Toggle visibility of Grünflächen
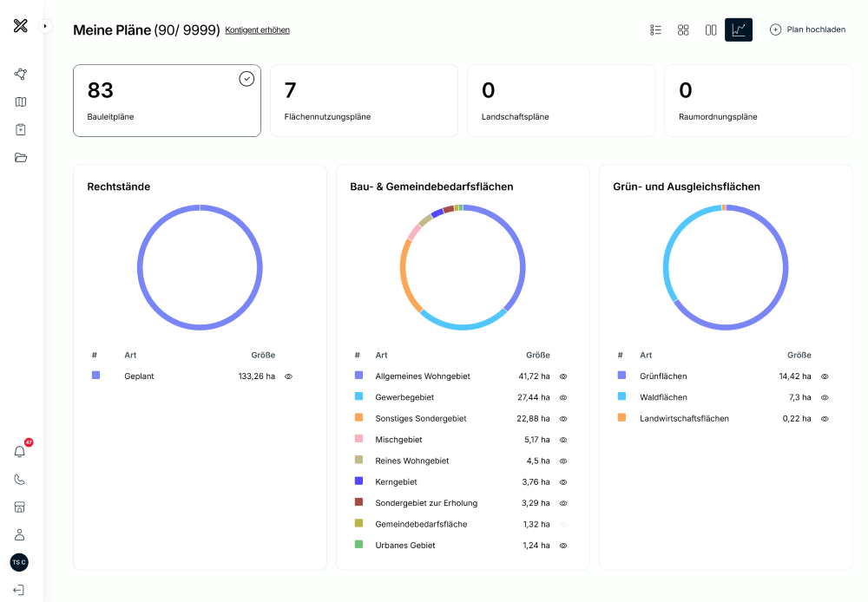This screenshot has width=868, height=602. (825, 376)
